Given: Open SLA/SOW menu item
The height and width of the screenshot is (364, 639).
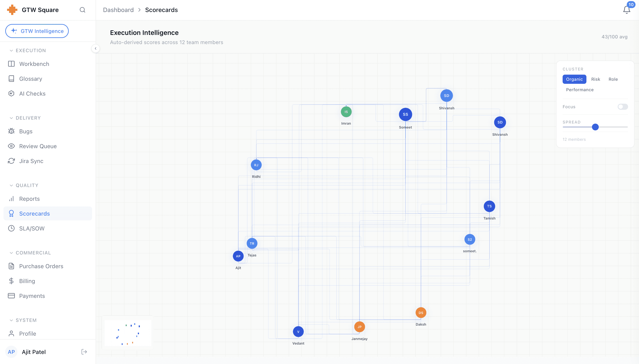Looking at the screenshot, I should 32,228.
